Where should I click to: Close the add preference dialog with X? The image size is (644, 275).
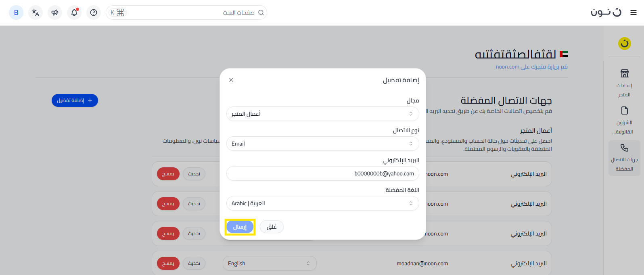pos(231,80)
